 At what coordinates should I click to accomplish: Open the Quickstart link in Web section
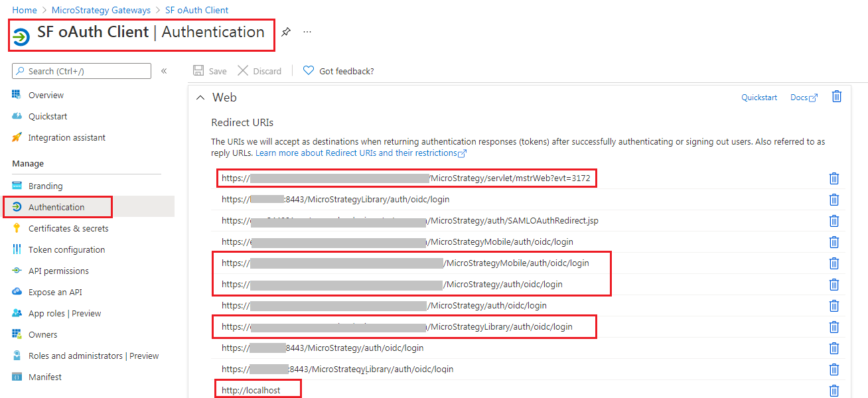coord(759,98)
